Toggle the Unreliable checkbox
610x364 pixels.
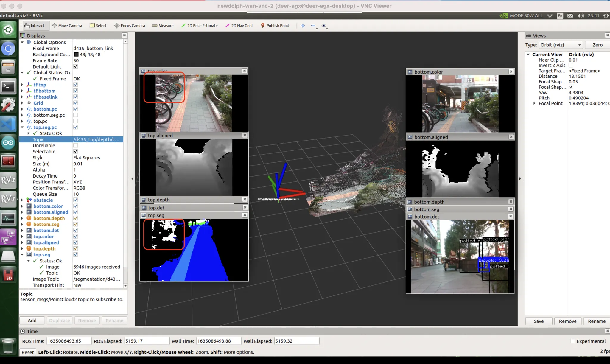point(76,145)
